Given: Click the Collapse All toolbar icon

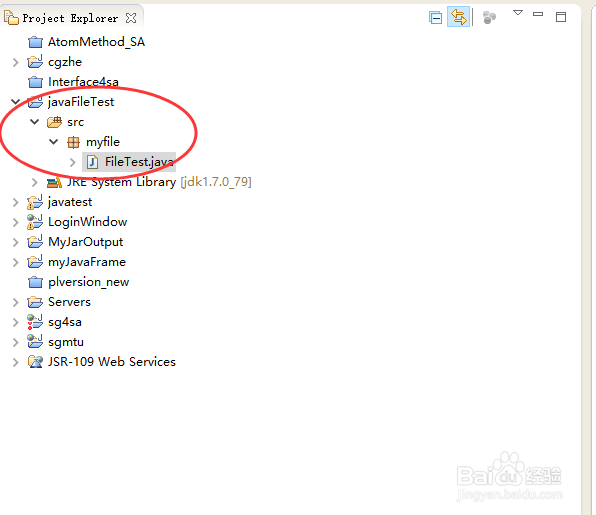Looking at the screenshot, I should (435, 18).
